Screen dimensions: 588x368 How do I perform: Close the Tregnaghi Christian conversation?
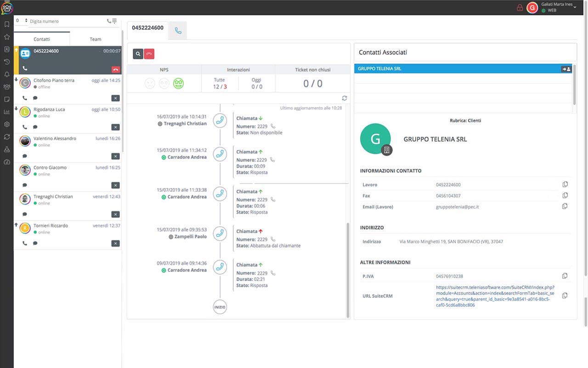pos(115,214)
